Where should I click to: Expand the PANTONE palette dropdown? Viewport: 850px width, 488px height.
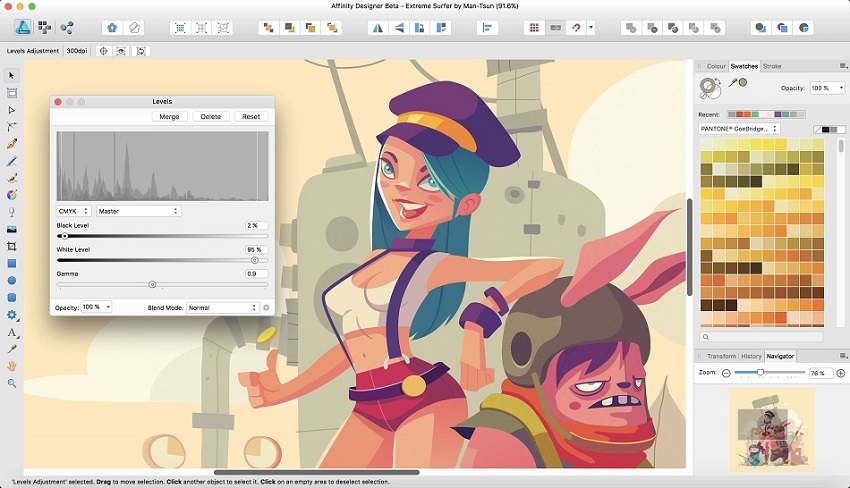click(739, 129)
